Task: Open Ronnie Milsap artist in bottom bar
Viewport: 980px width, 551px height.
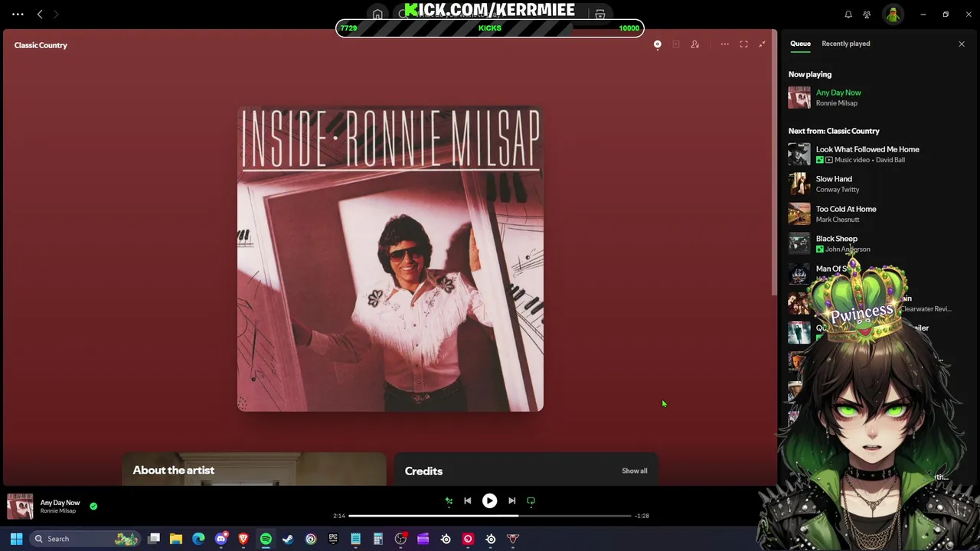Action: pos(58,511)
